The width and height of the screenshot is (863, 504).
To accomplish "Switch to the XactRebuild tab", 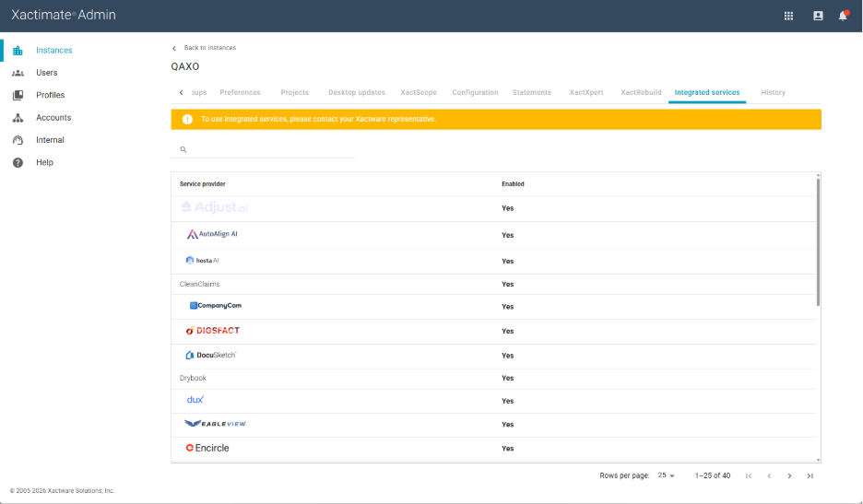I will (641, 92).
